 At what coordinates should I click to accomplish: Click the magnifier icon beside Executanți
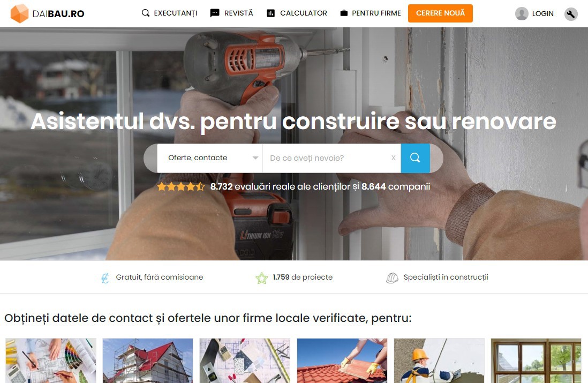[146, 13]
